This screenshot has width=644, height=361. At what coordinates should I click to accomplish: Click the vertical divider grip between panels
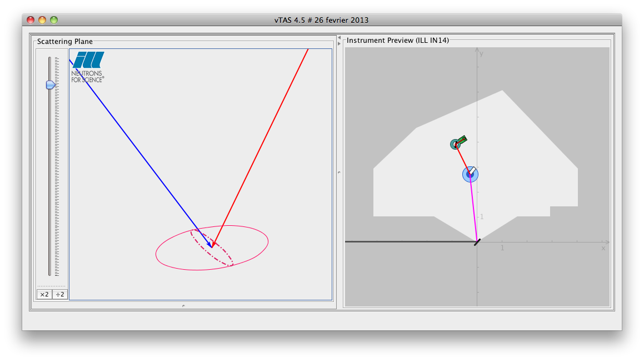pyautogui.click(x=340, y=173)
